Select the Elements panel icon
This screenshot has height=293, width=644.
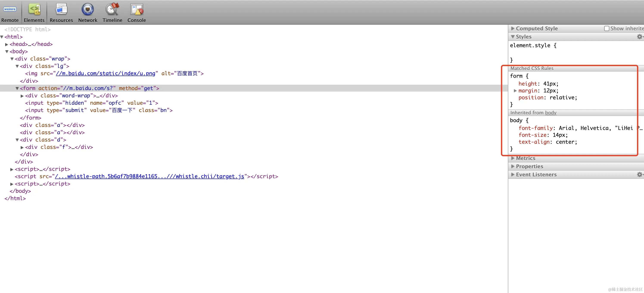34,10
